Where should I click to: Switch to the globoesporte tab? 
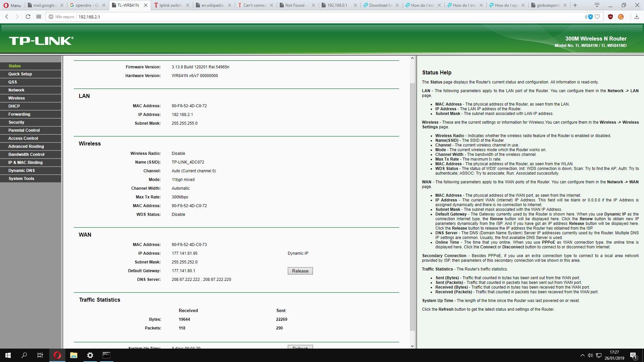[x=548, y=5]
